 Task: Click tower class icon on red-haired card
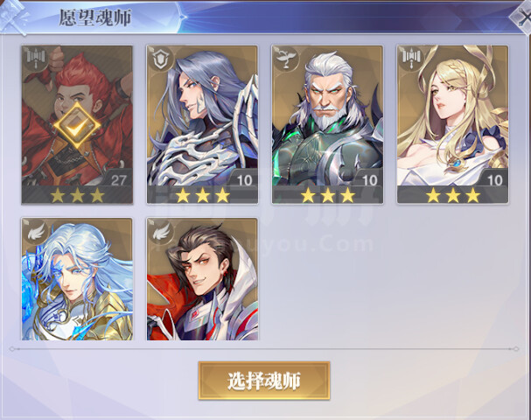pyautogui.click(x=36, y=59)
